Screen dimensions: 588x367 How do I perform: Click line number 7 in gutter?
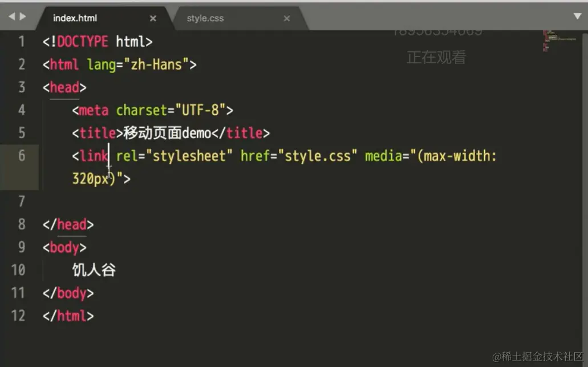(x=22, y=201)
